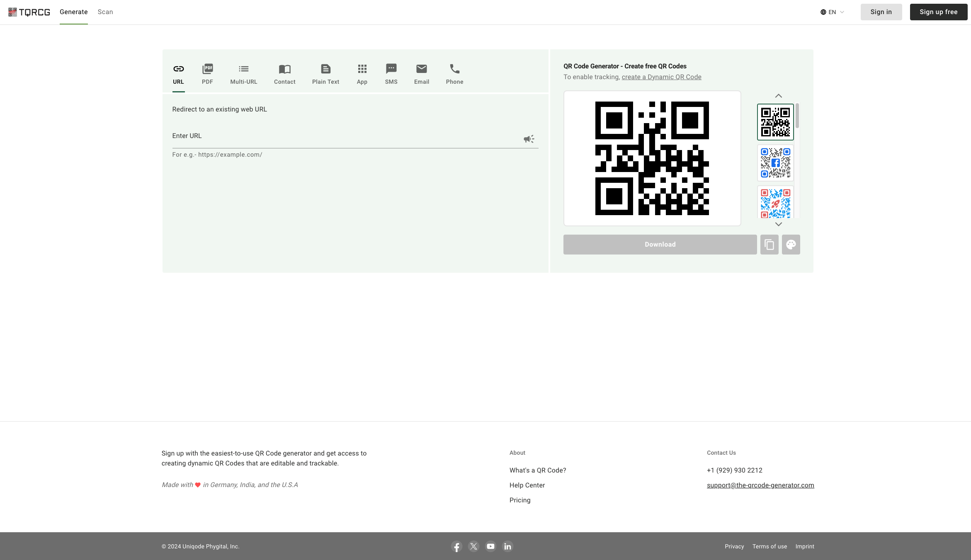Image resolution: width=971 pixels, height=560 pixels.
Task: Open the create a Dynamic QR Code link
Action: 661,77
